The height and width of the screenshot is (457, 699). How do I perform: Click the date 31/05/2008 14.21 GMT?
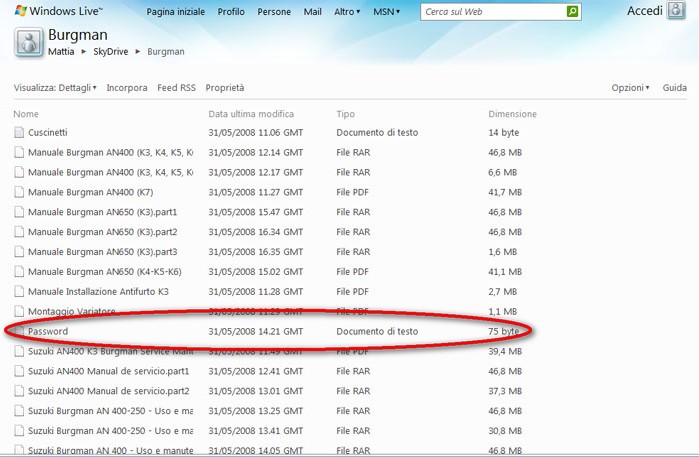pos(255,331)
